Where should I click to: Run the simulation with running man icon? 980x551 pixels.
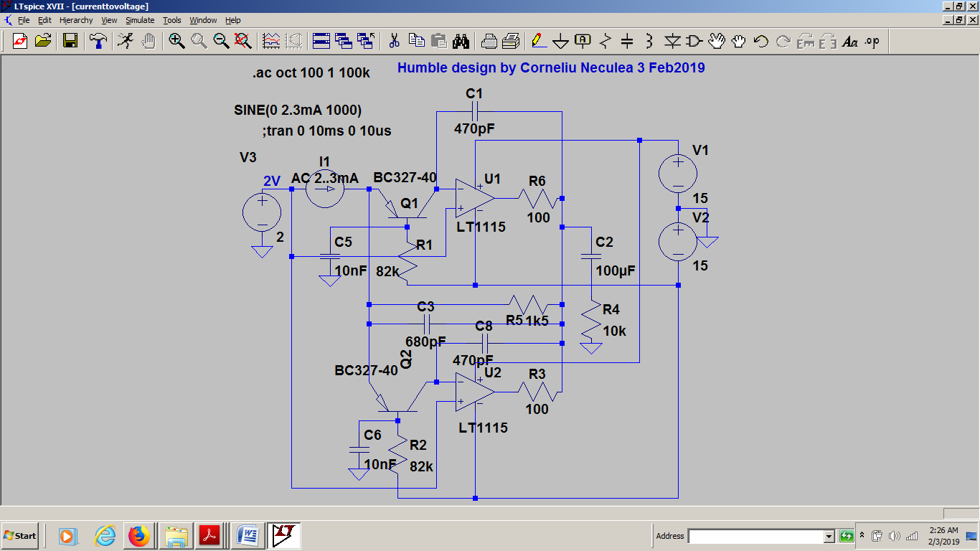[126, 41]
